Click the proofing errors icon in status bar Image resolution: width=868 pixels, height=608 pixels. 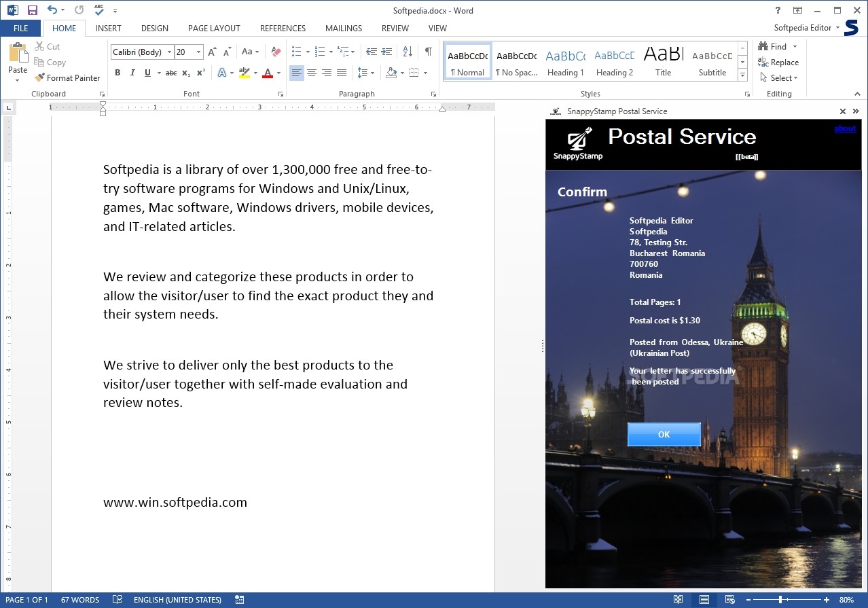coord(117,600)
